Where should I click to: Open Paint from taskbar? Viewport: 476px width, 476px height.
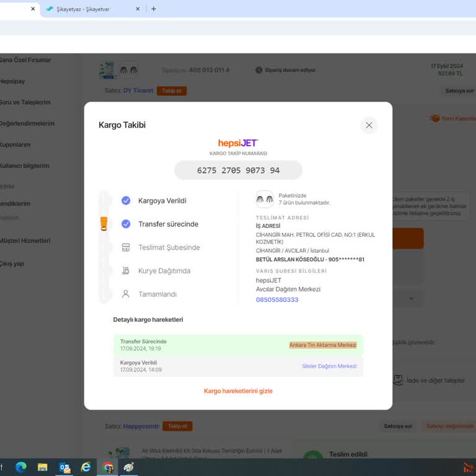coord(129,467)
